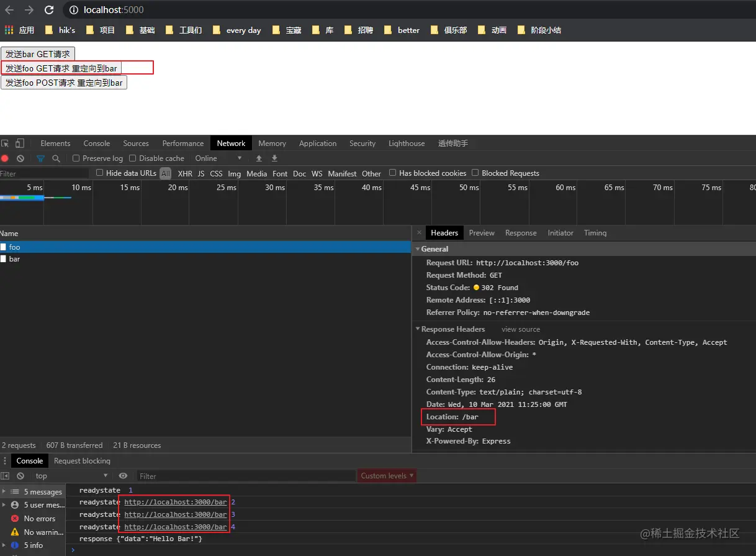Screen dimensions: 756x556
Task: Open the 工具们 bookmark folder
Action: 184,30
